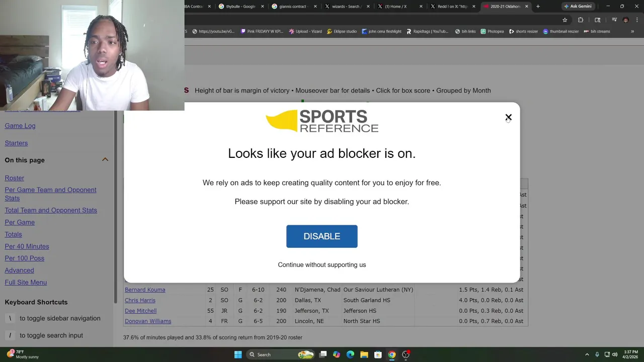Open the Per Game section link
The image size is (644, 362).
(x=20, y=222)
